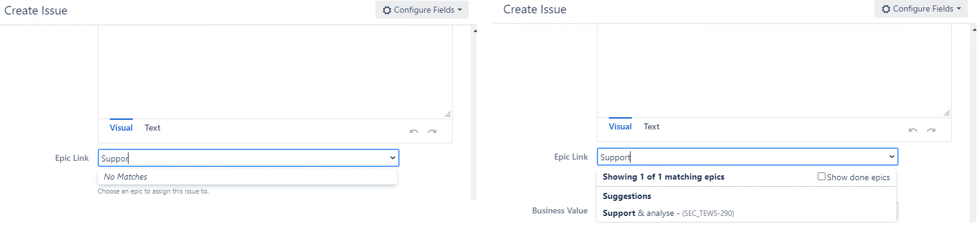Expand right Configure Fields dropdown caret
Image resolution: width=980 pixels, height=231 pixels.
coord(959,9)
